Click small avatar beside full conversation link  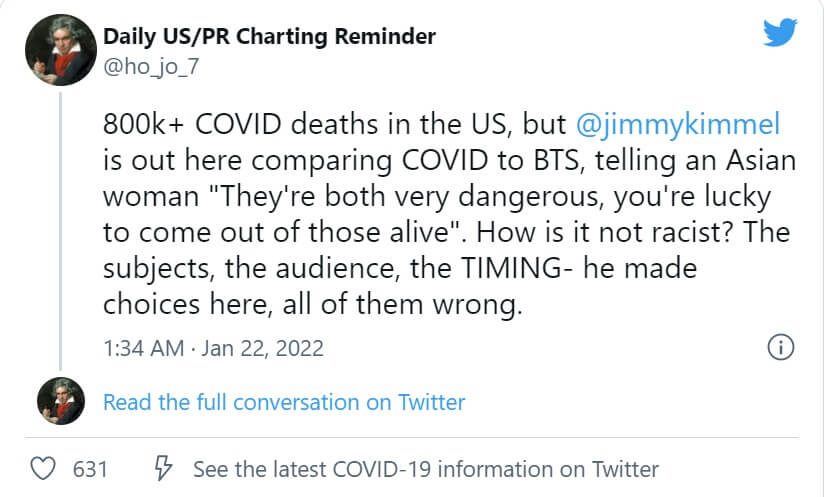[x=60, y=402]
